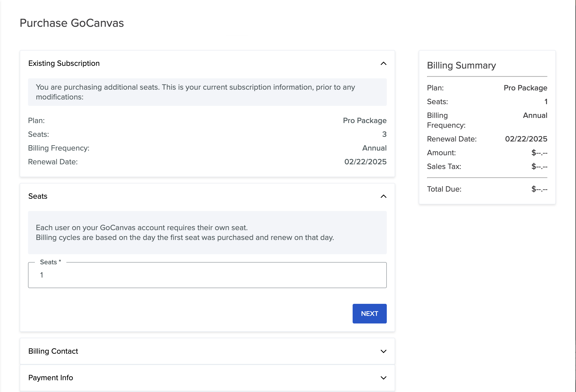The image size is (576, 392).
Task: Click the Total Due amount
Action: [x=539, y=189]
